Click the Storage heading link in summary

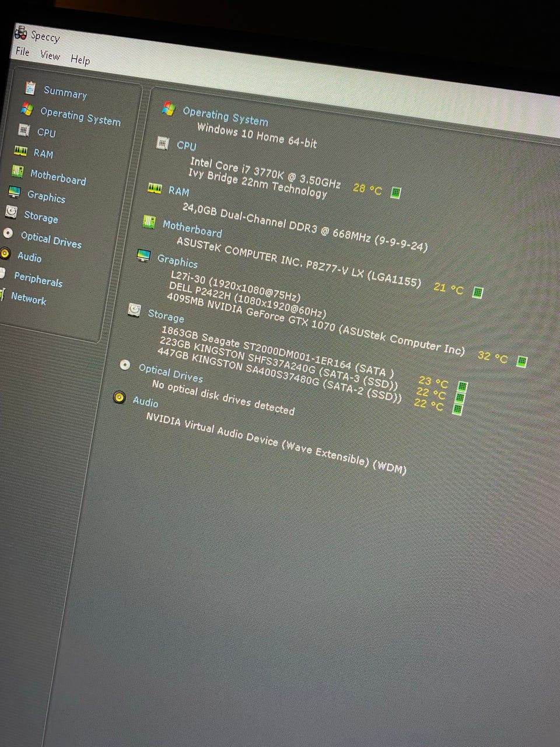pyautogui.click(x=166, y=316)
